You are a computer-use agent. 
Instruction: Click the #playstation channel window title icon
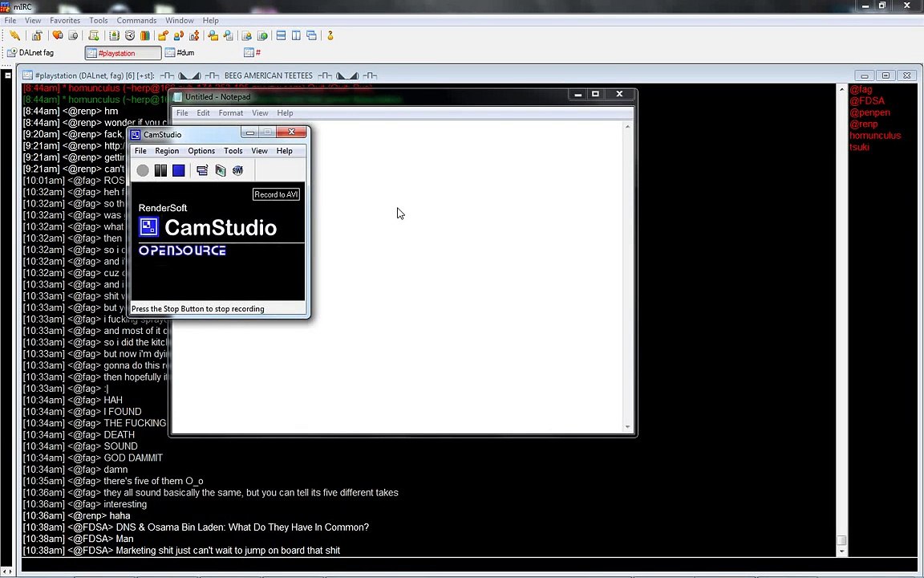pos(27,75)
